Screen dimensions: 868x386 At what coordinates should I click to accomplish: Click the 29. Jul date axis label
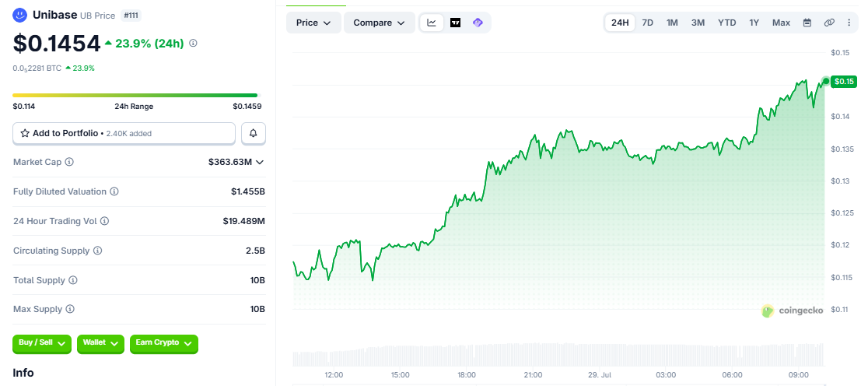tap(599, 375)
